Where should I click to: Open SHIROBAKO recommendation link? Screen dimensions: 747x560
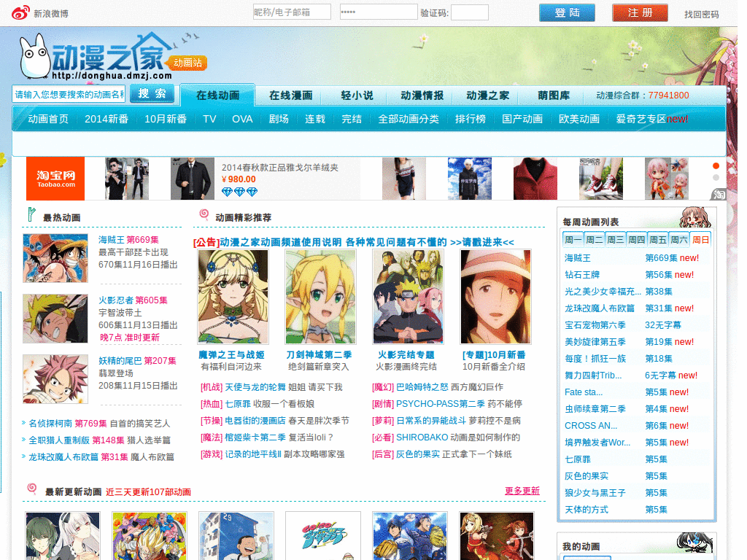coord(422,437)
